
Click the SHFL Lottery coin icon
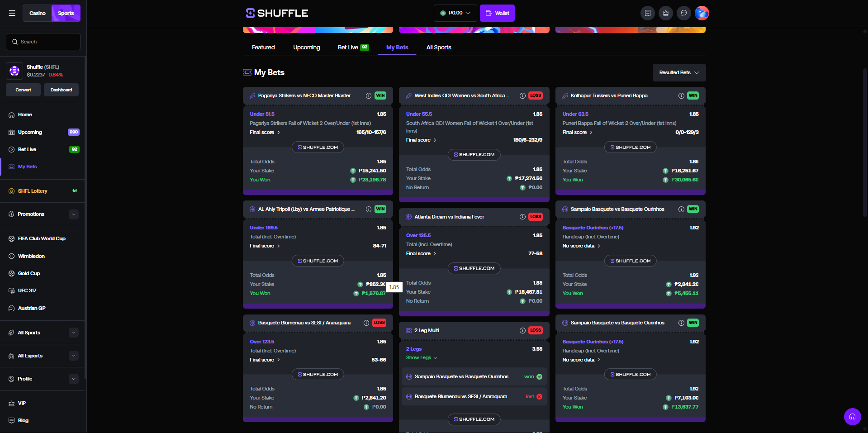point(12,191)
